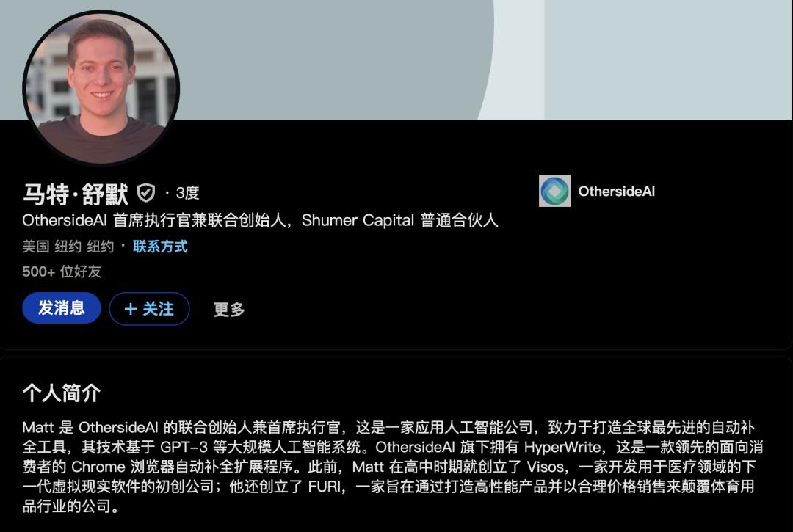This screenshot has height=532, width=793.
Task: Open the 联系方式 contact info link
Action: (x=160, y=247)
